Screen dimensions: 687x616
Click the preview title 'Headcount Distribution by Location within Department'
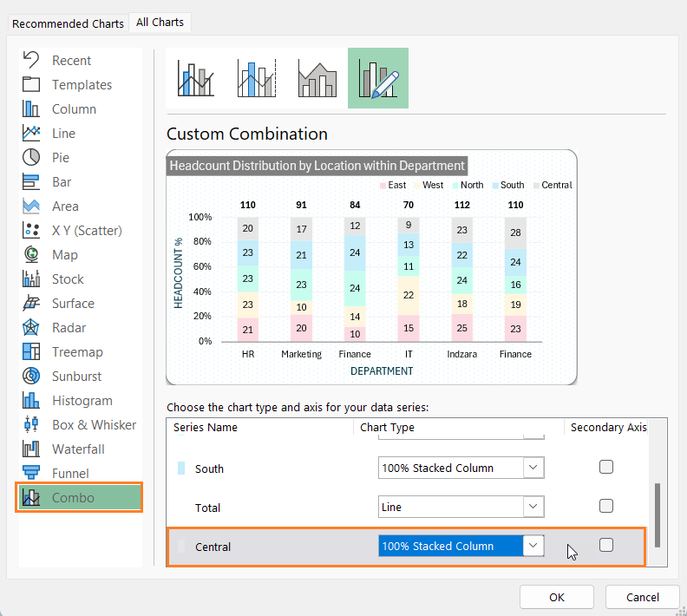point(317,166)
